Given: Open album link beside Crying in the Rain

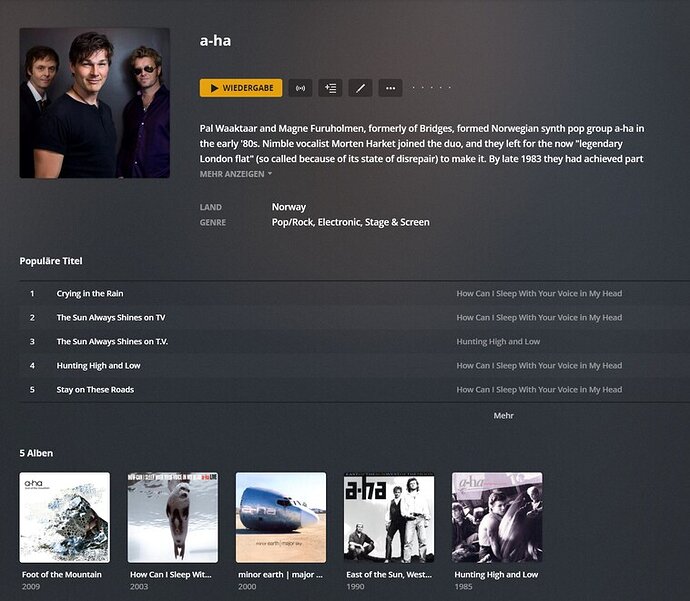Looking at the screenshot, I should coord(539,293).
